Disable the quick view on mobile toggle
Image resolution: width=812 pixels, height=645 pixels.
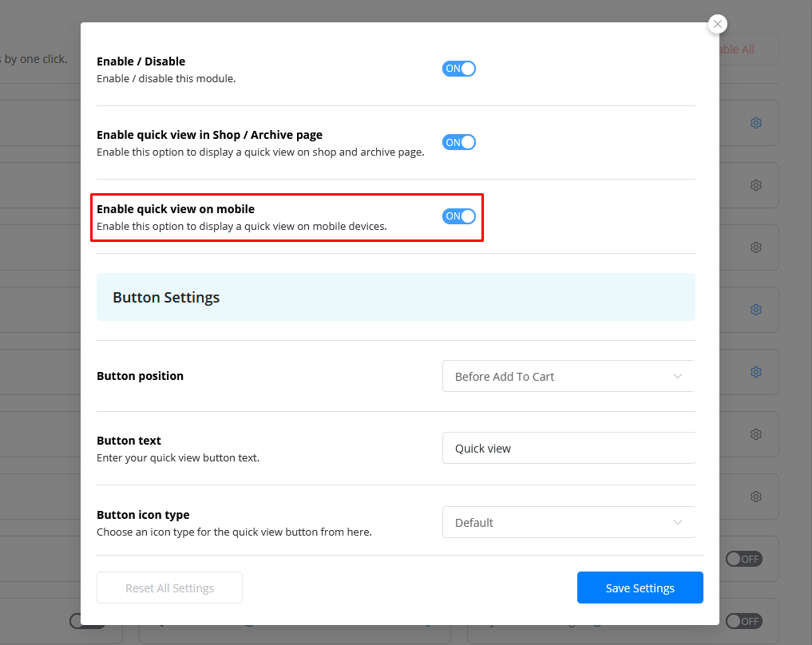[459, 216]
